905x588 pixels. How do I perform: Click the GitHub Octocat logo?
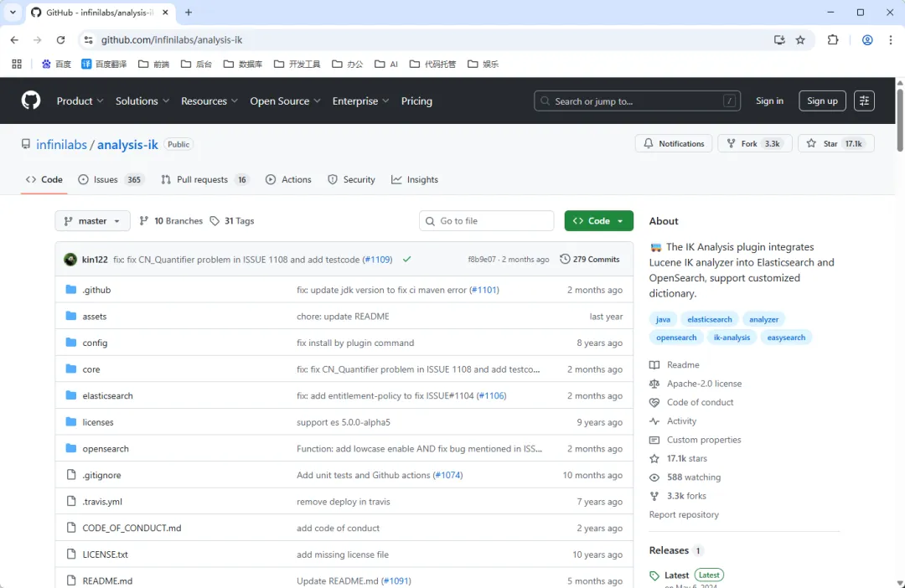click(x=31, y=101)
